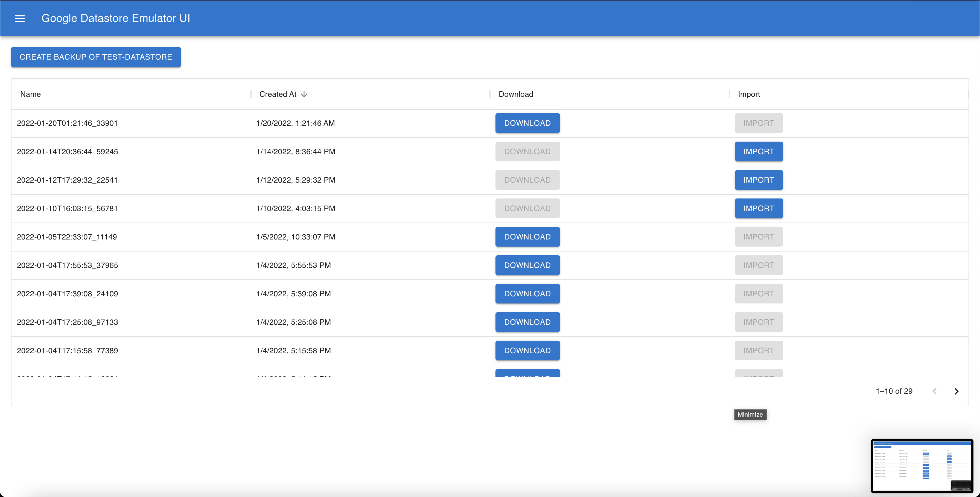Click Create Backup of Test-Datastore button
The height and width of the screenshot is (497, 980).
coord(96,57)
